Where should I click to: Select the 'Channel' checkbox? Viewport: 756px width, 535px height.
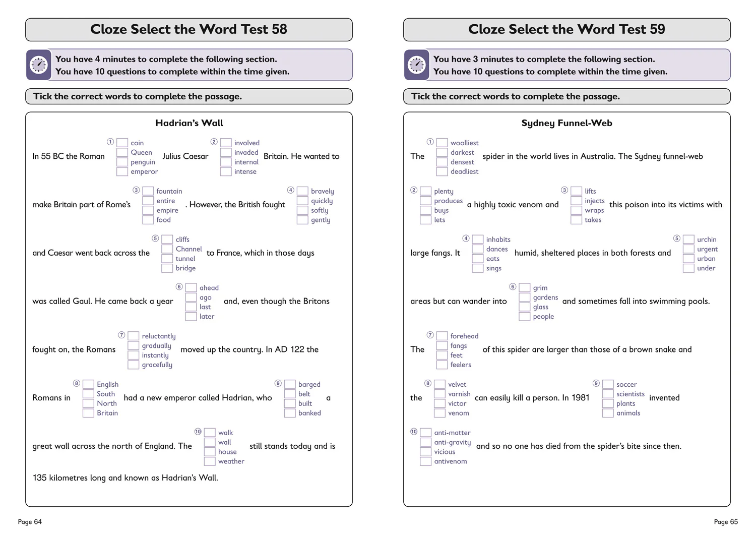(x=167, y=249)
